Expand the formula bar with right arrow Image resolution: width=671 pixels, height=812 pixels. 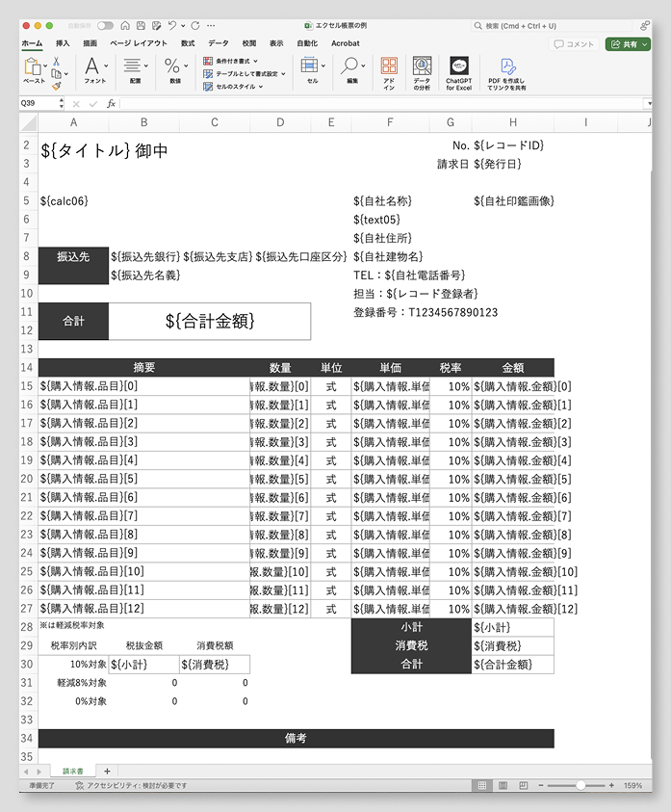pos(648,104)
